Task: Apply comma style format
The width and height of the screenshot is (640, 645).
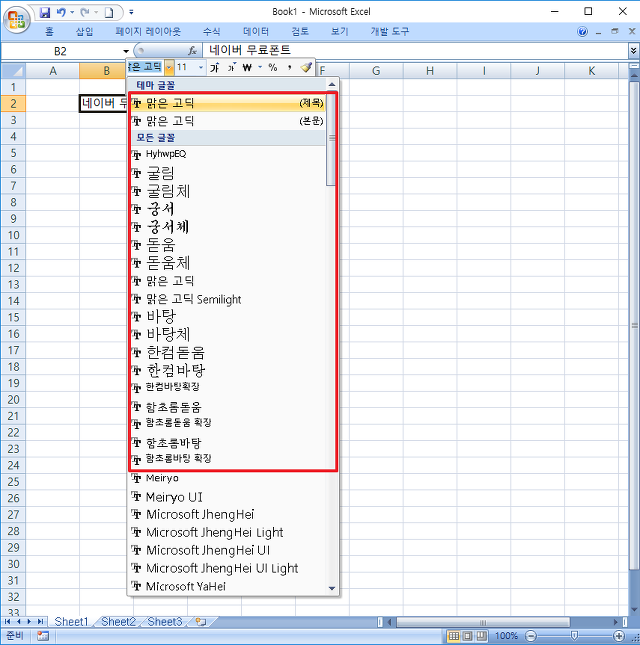Action: point(290,67)
